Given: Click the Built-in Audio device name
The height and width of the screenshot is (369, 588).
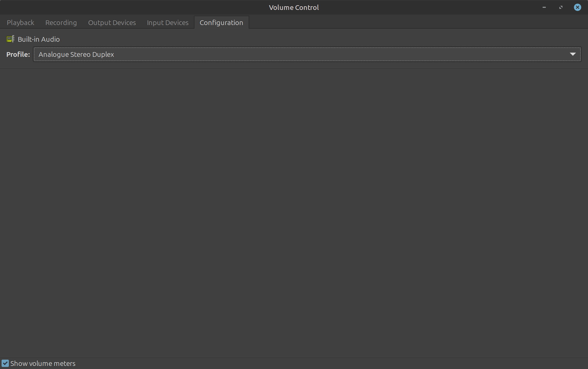Looking at the screenshot, I should pyautogui.click(x=39, y=39).
